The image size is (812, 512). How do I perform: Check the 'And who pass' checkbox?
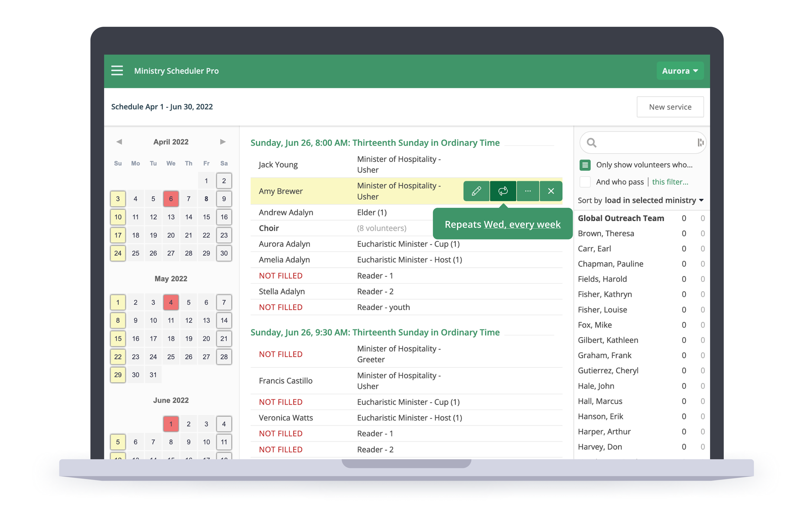585,182
